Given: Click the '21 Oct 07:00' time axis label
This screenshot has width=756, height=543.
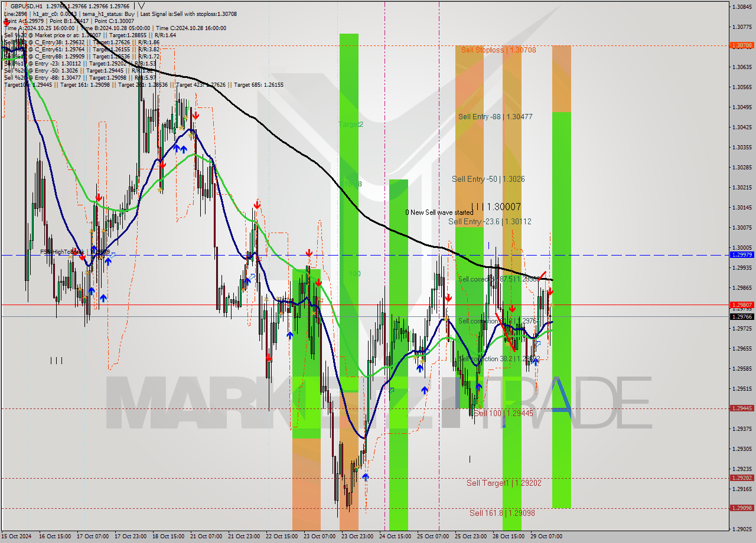Looking at the screenshot, I should pyautogui.click(x=206, y=537).
